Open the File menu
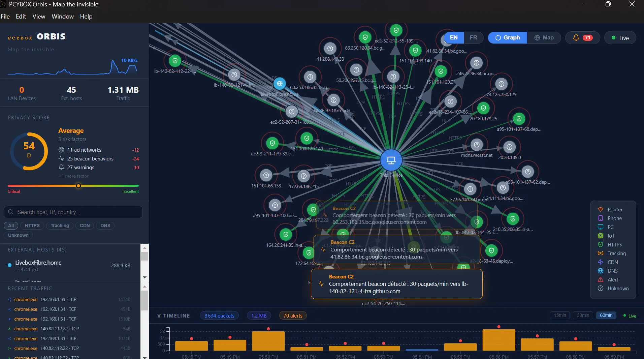 pos(5,17)
